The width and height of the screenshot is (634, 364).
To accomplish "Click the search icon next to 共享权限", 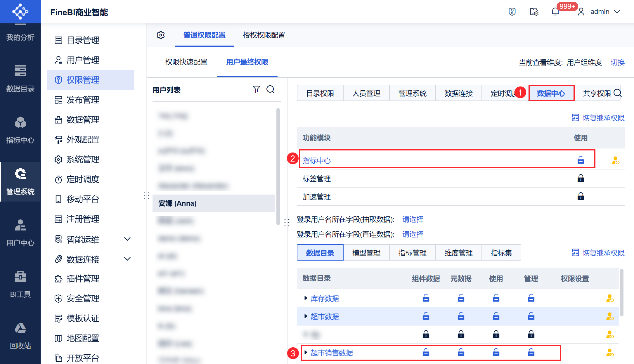I will click(x=618, y=93).
